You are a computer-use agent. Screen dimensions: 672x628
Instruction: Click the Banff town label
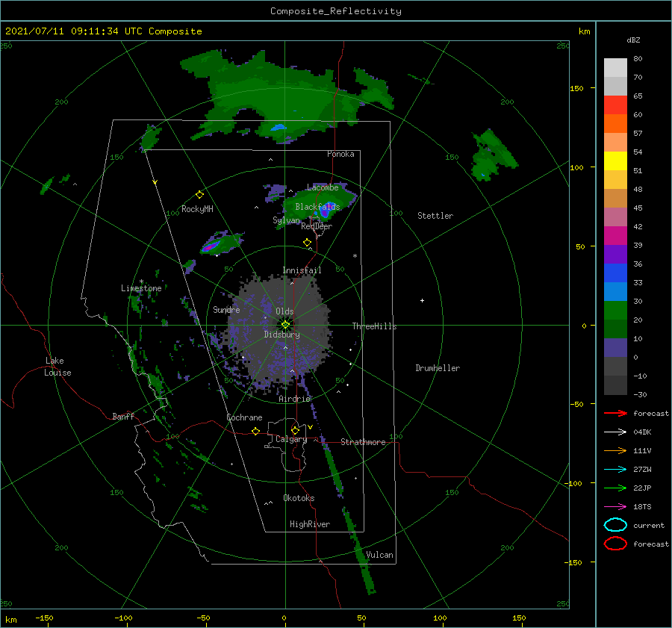(x=123, y=416)
